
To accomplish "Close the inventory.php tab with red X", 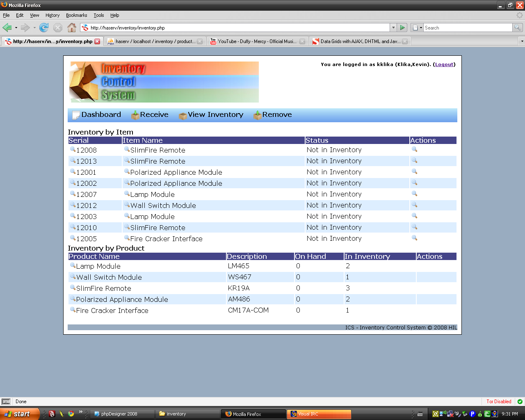I will pyautogui.click(x=97, y=41).
